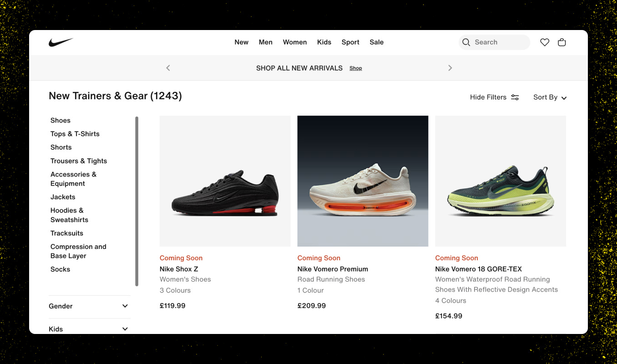Viewport: 617px width, 364px height.
Task: Filter by Jackets category
Action: [x=63, y=197]
